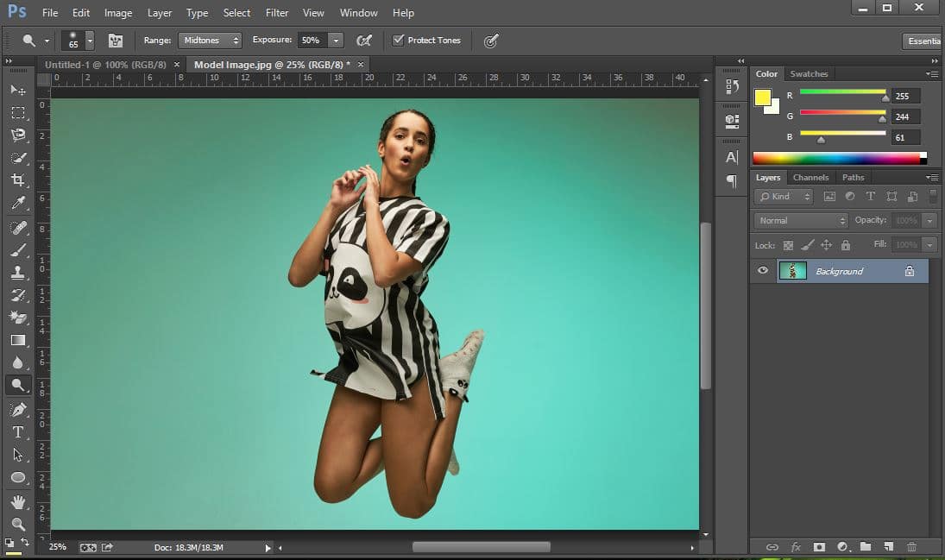Select the Move tool
The height and width of the screenshot is (560, 945).
[x=17, y=90]
